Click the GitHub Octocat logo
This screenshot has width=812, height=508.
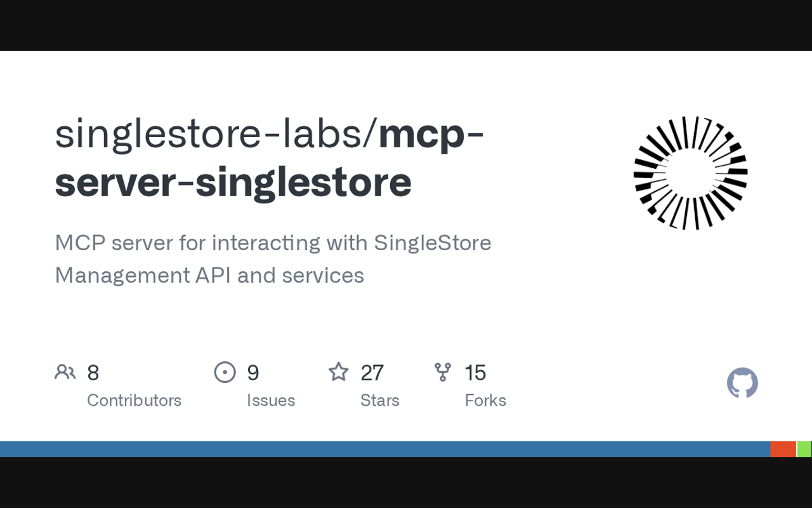point(742,383)
